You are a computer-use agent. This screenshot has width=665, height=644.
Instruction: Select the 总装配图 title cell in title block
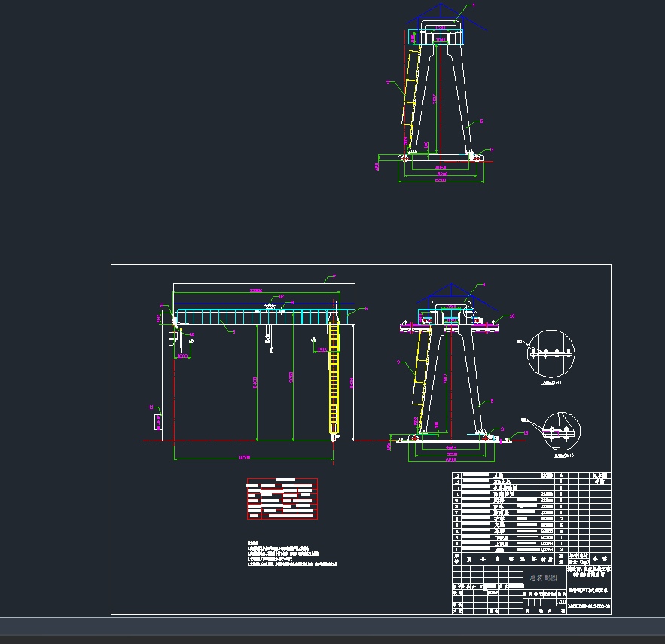pyautogui.click(x=544, y=578)
